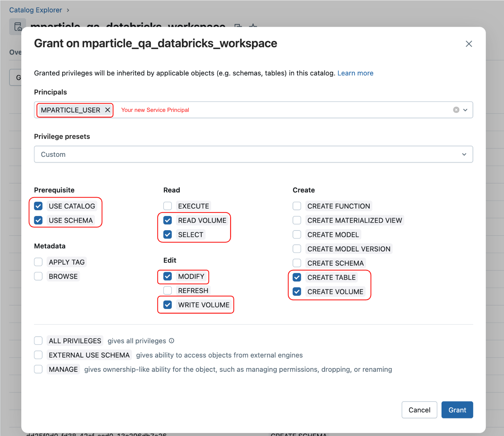The height and width of the screenshot is (436, 504).
Task: Check the EXECUTE privilege box
Action: point(168,206)
